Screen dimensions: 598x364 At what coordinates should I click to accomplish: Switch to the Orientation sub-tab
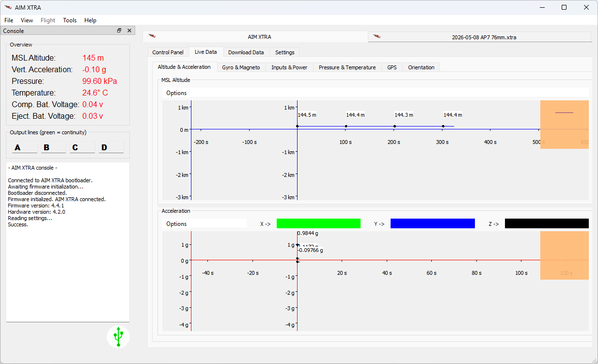pyautogui.click(x=421, y=67)
